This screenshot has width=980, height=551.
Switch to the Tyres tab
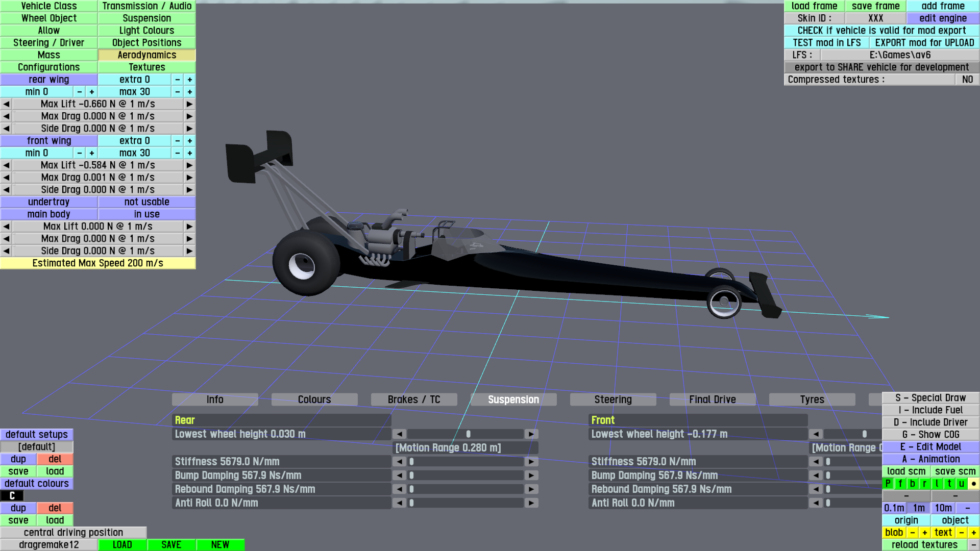pyautogui.click(x=812, y=399)
